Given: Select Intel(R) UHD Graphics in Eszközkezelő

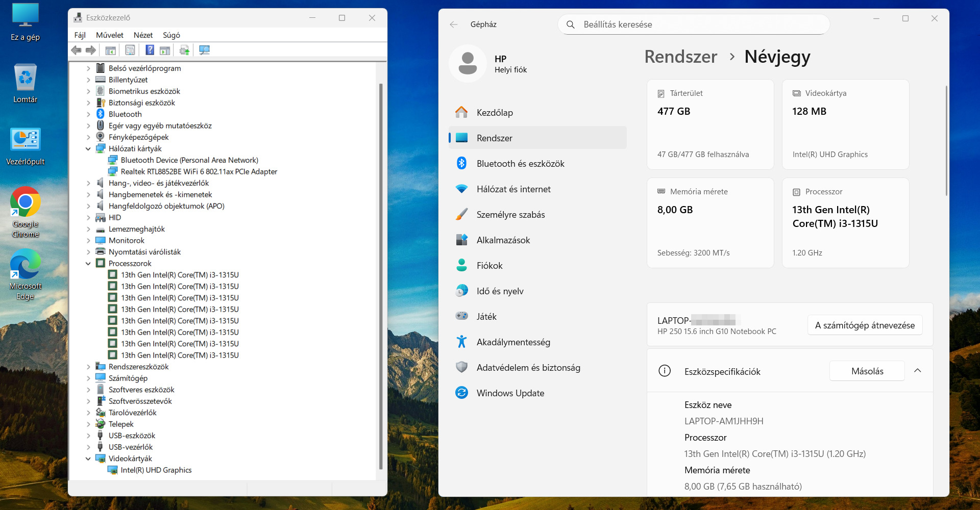Looking at the screenshot, I should (156, 470).
